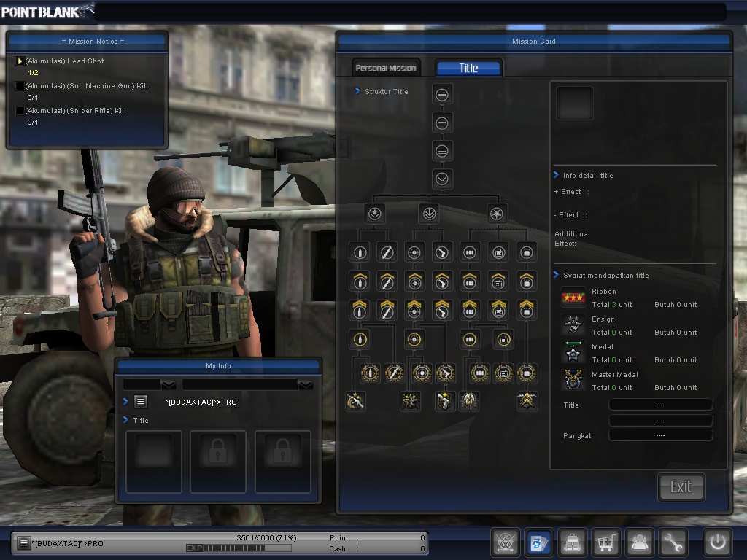Select the empty first title slot
The height and width of the screenshot is (560, 747).
(x=153, y=462)
